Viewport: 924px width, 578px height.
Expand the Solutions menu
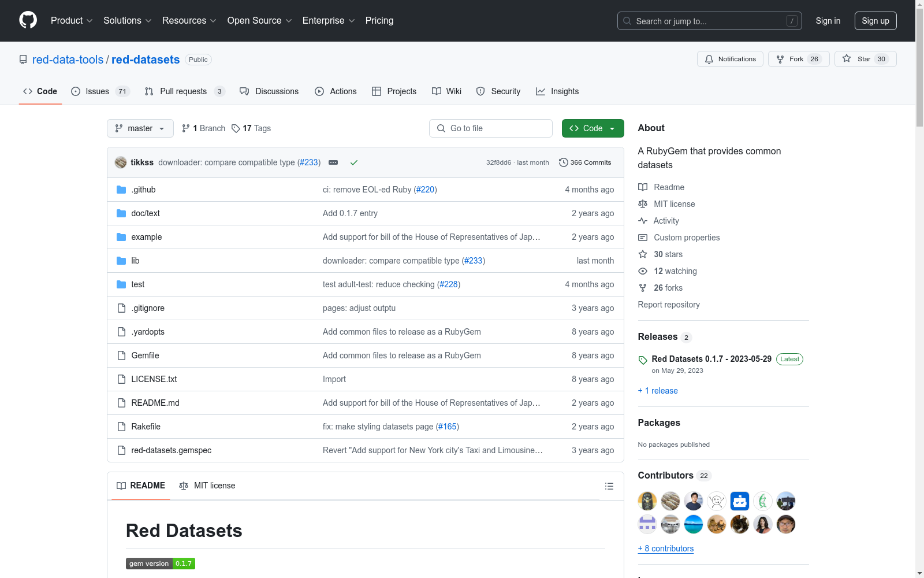[128, 20]
